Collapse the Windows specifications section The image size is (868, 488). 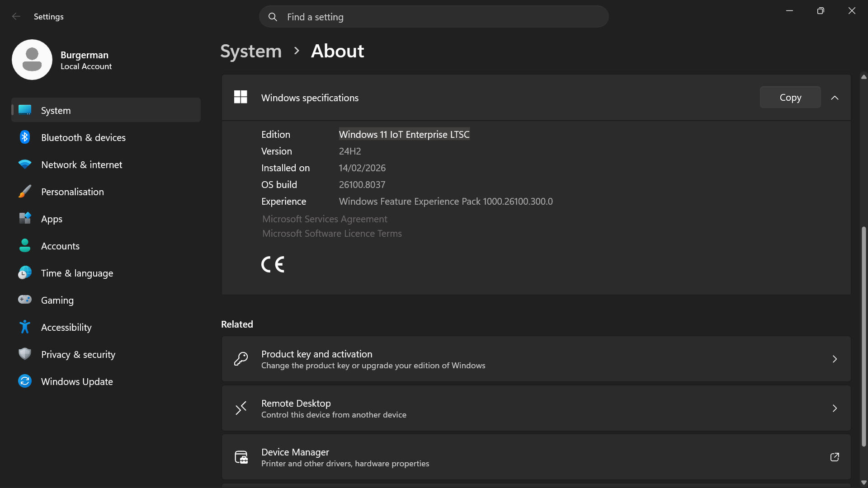coord(835,98)
